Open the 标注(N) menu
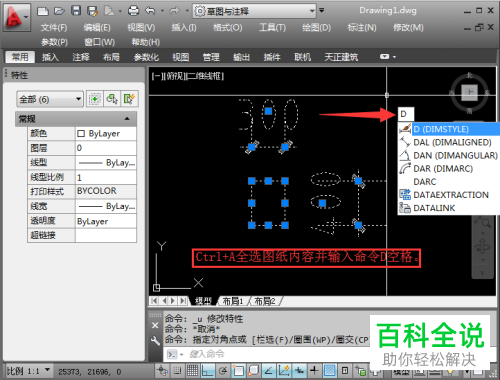Screen dimensions: 500x380 (x=362, y=28)
